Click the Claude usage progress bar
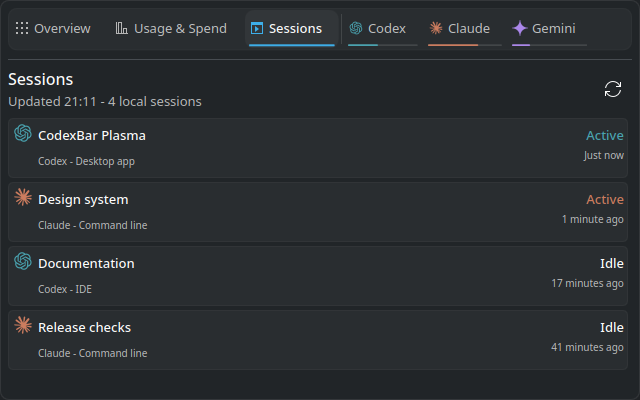Image resolution: width=640 pixels, height=400 pixels. click(464, 45)
